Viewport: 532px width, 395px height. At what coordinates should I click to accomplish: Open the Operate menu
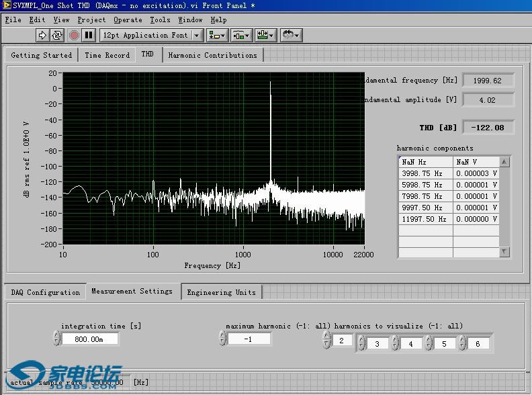pyautogui.click(x=128, y=19)
